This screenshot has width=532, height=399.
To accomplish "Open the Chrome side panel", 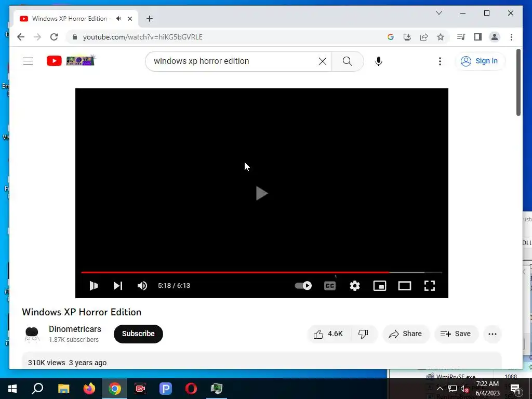I will click(478, 37).
